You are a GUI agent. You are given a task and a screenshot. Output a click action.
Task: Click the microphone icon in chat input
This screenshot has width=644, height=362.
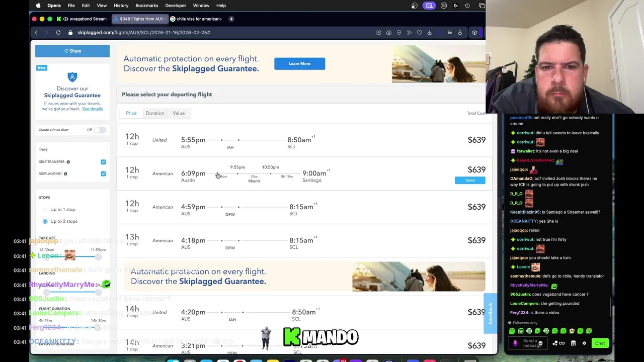(x=515, y=343)
